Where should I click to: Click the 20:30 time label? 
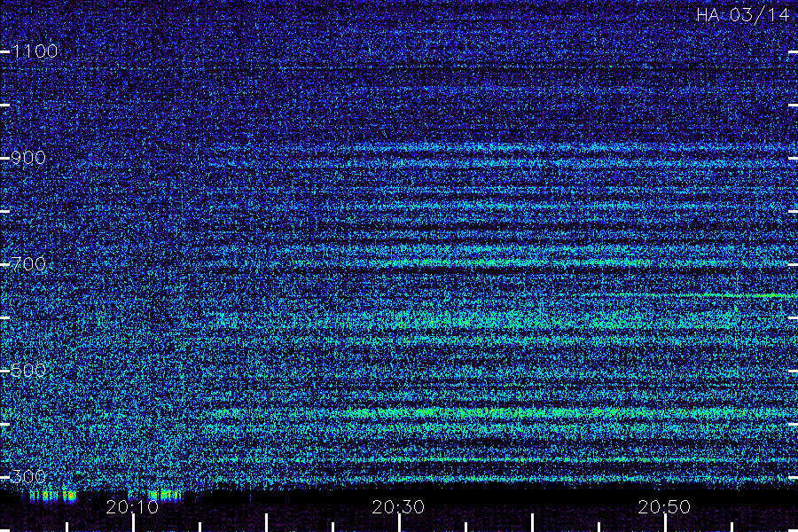[398, 507]
